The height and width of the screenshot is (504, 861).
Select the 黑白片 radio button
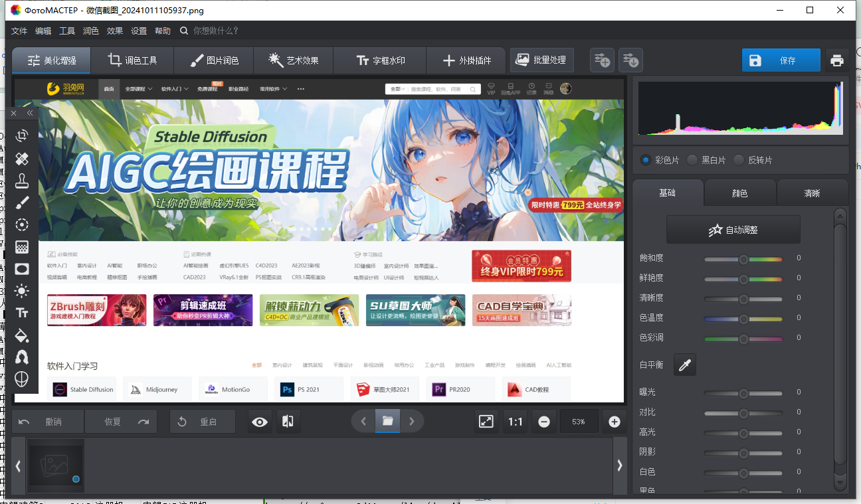click(x=692, y=160)
